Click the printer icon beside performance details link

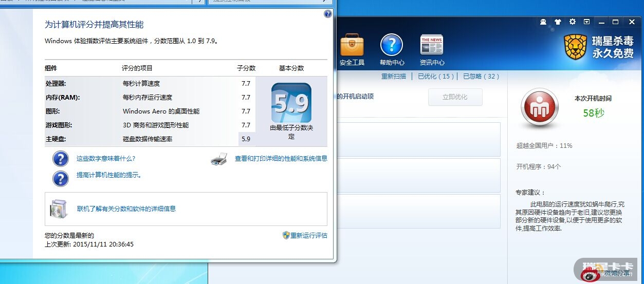[x=219, y=159]
